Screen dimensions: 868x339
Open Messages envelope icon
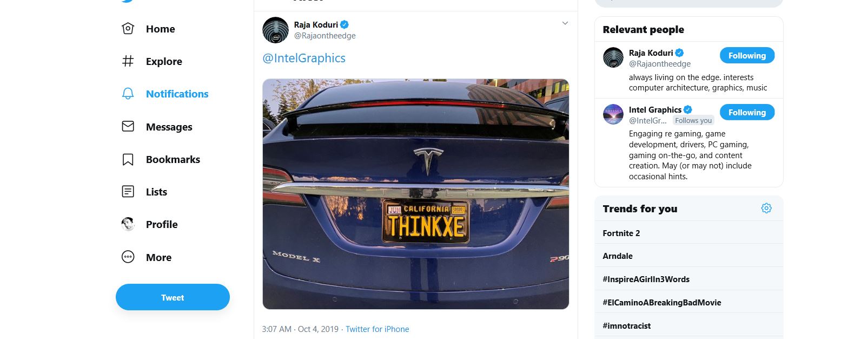coord(128,127)
